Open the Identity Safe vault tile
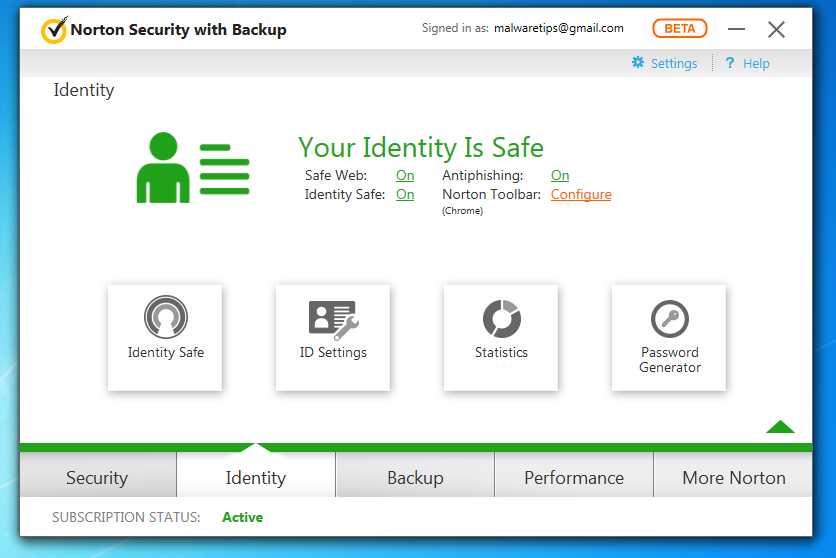836x558 pixels. click(x=165, y=337)
